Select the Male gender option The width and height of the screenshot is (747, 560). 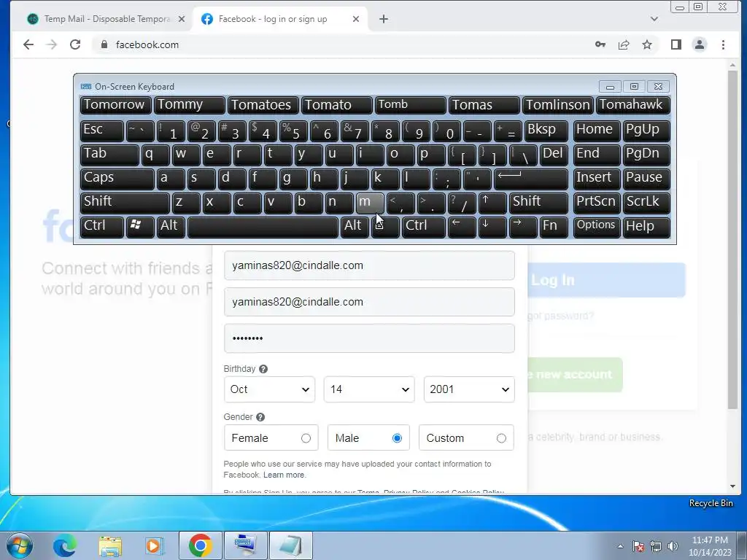click(368, 437)
